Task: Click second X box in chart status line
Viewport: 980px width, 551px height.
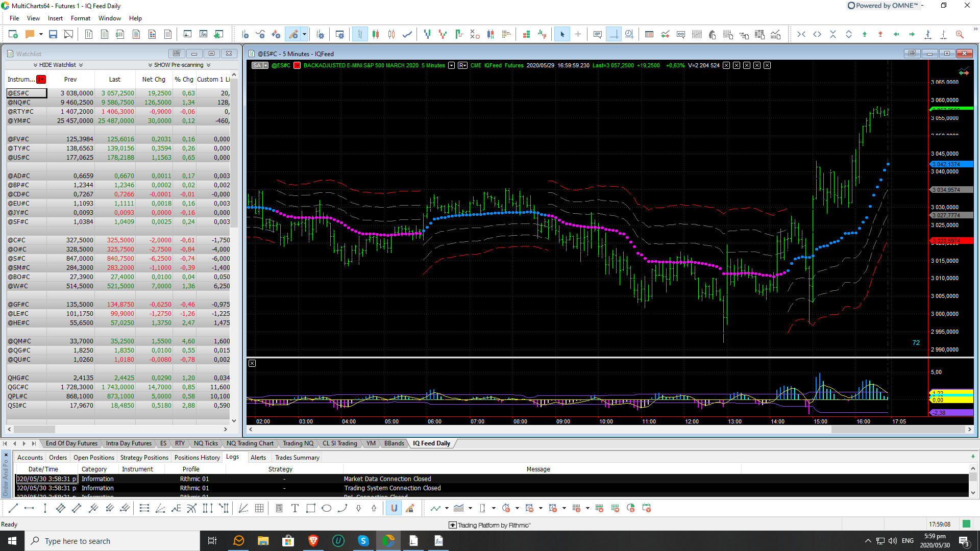Action: point(736,65)
